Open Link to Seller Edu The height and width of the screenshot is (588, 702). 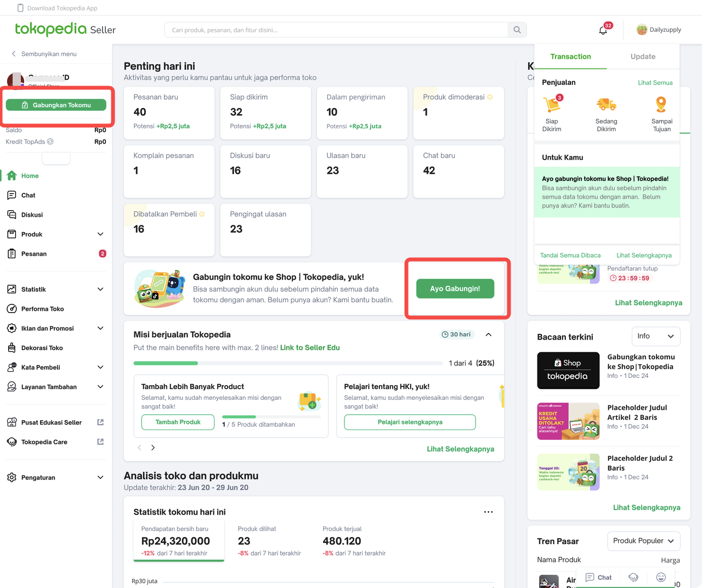coord(310,348)
